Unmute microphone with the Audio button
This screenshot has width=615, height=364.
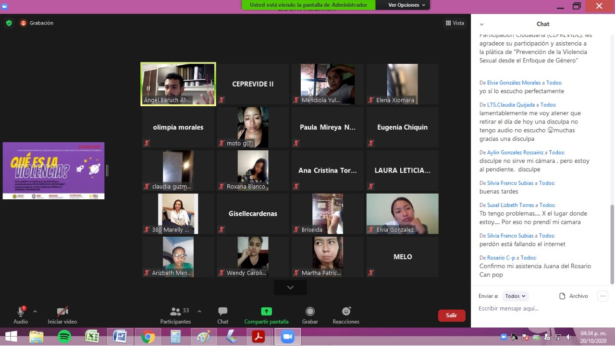21,315
